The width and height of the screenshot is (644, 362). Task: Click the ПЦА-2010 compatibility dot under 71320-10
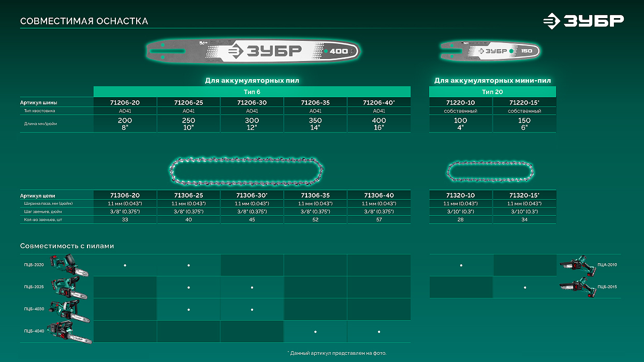click(461, 265)
